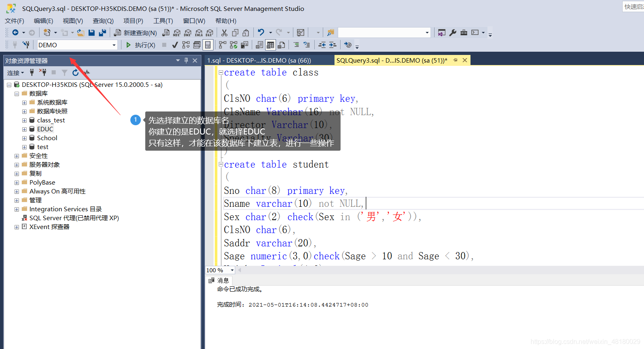Open the zoom 100 % dropdown
This screenshot has width=644, height=349.
(x=232, y=270)
